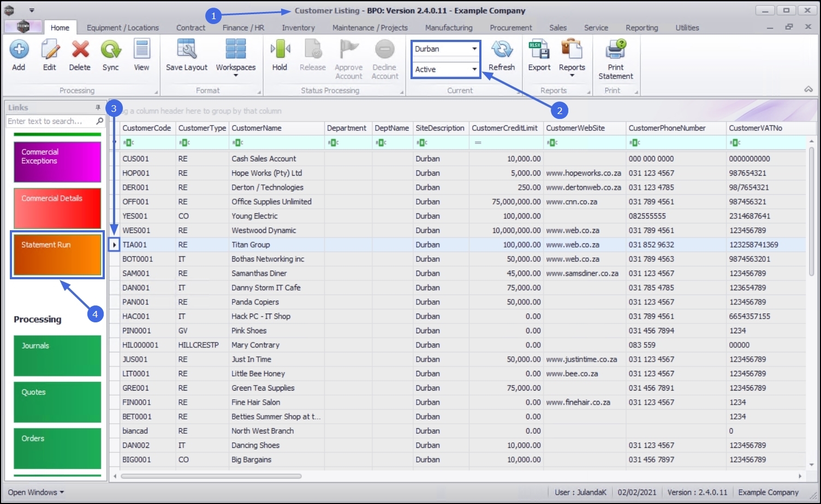Open the Reports clipboard icon

point(572,49)
